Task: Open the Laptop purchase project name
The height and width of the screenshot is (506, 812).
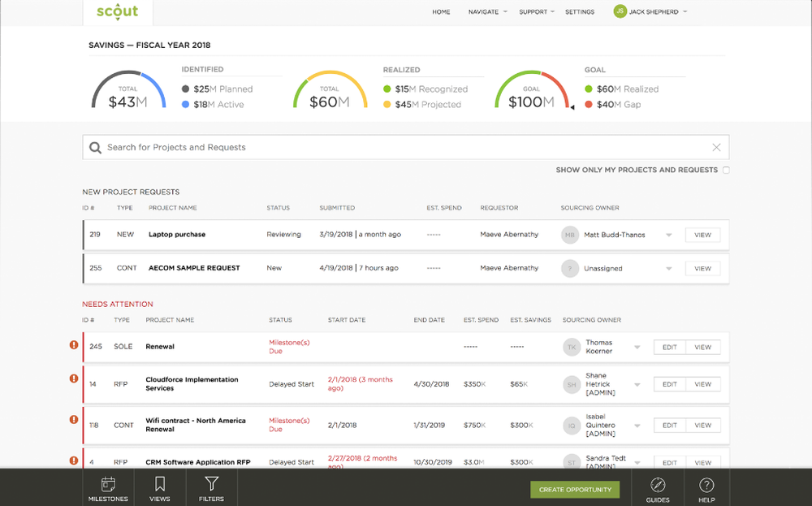Action: pyautogui.click(x=177, y=235)
